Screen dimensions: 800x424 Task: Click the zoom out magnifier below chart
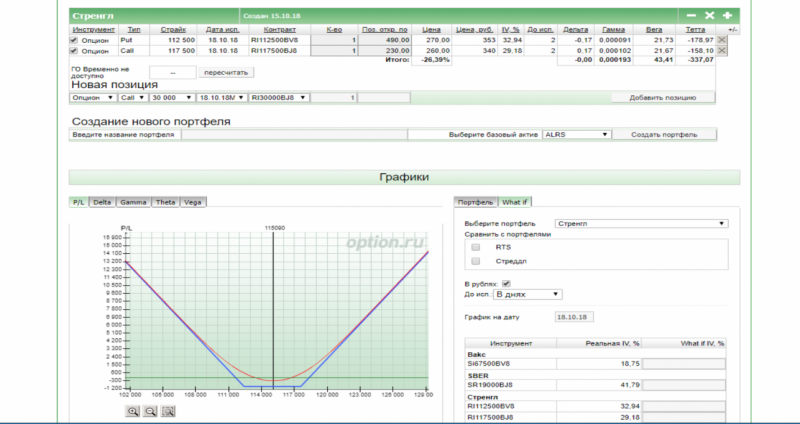tap(151, 410)
